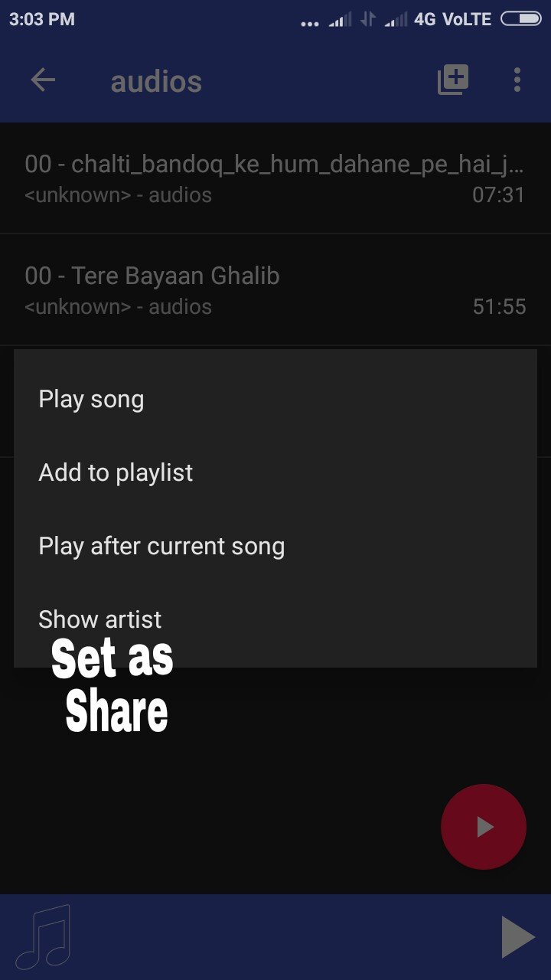Tap the add to playlist icon in header
The image size is (551, 980).
tap(453, 80)
